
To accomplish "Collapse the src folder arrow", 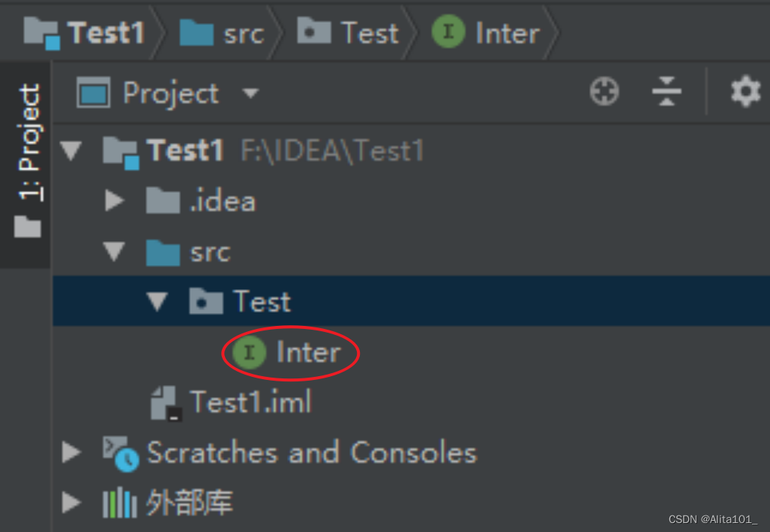I will point(115,251).
